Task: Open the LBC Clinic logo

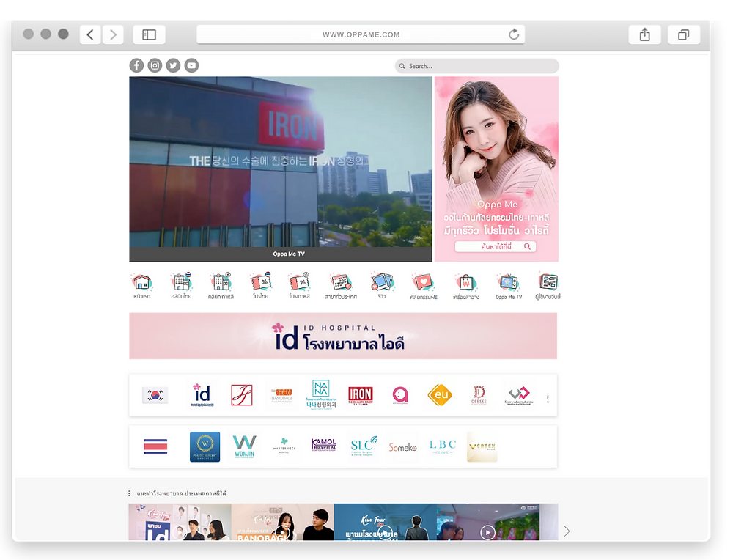Action: tap(442, 446)
